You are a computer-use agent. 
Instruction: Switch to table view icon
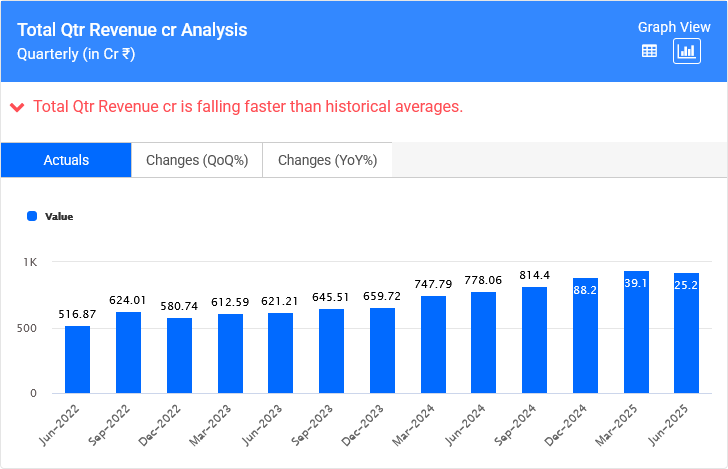tap(649, 51)
